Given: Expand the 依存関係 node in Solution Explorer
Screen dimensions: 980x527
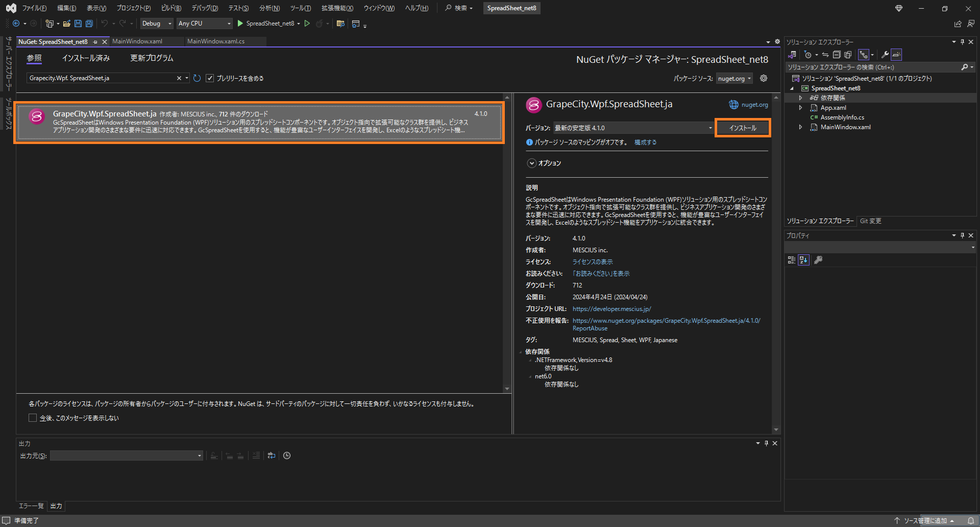Looking at the screenshot, I should pos(800,98).
